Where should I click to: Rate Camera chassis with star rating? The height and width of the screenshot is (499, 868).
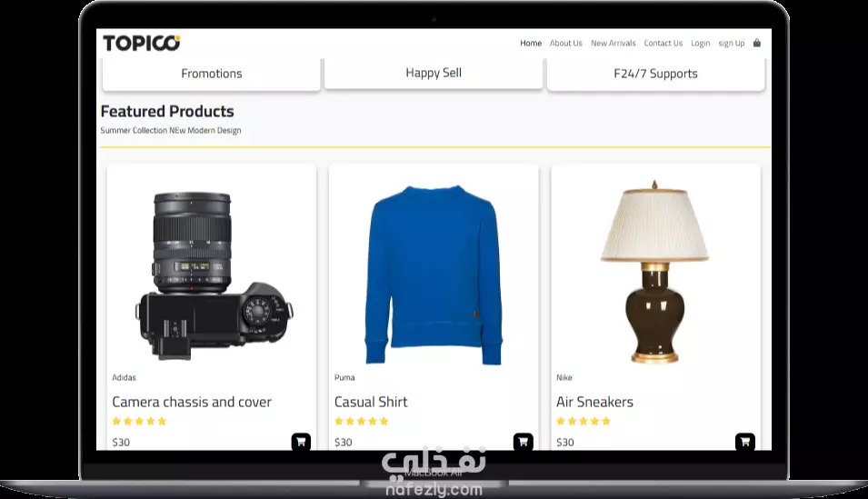point(139,421)
